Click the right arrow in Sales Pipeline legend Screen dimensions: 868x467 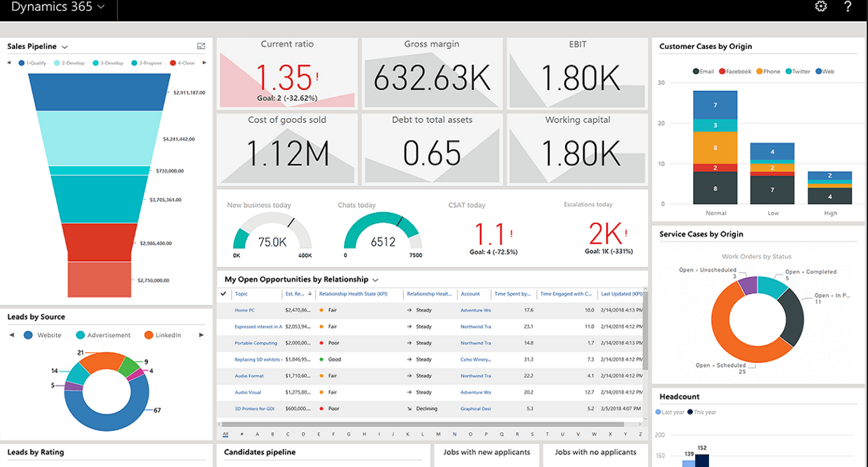[204, 63]
